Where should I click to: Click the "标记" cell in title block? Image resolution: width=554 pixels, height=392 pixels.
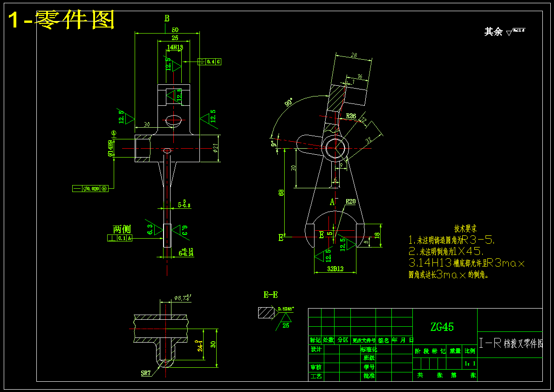pyautogui.click(x=315, y=340)
